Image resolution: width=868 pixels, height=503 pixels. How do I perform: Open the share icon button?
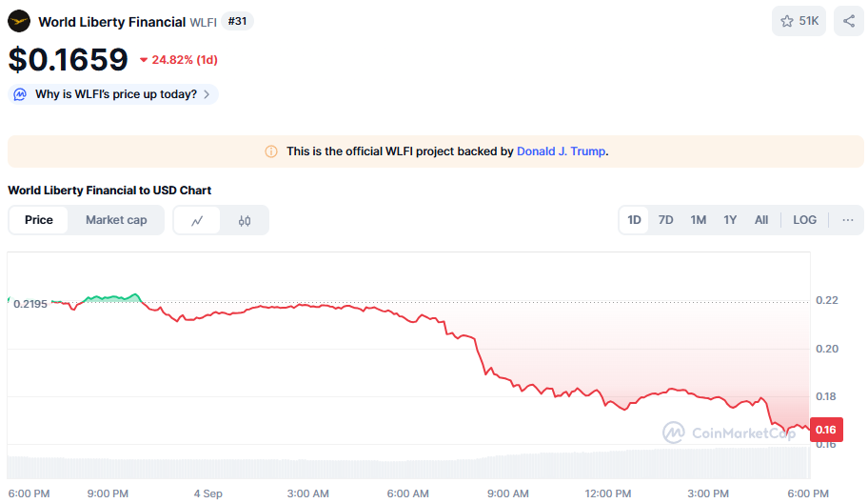[849, 21]
